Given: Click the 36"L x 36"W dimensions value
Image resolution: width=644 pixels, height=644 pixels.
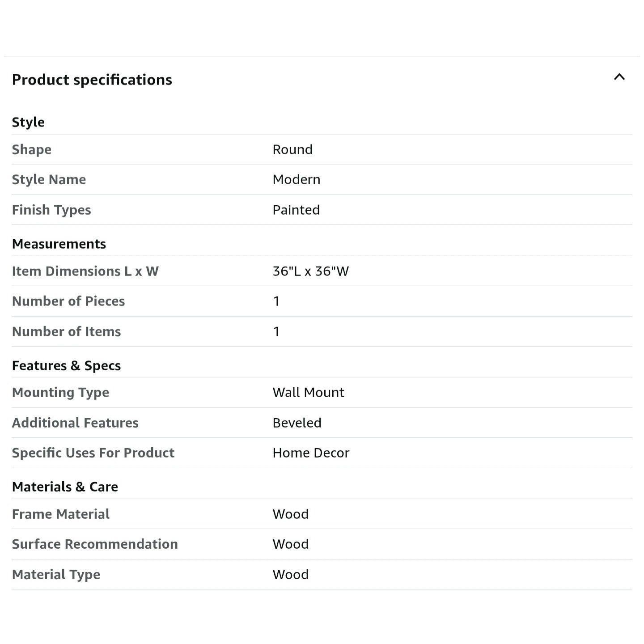Looking at the screenshot, I should tap(310, 271).
